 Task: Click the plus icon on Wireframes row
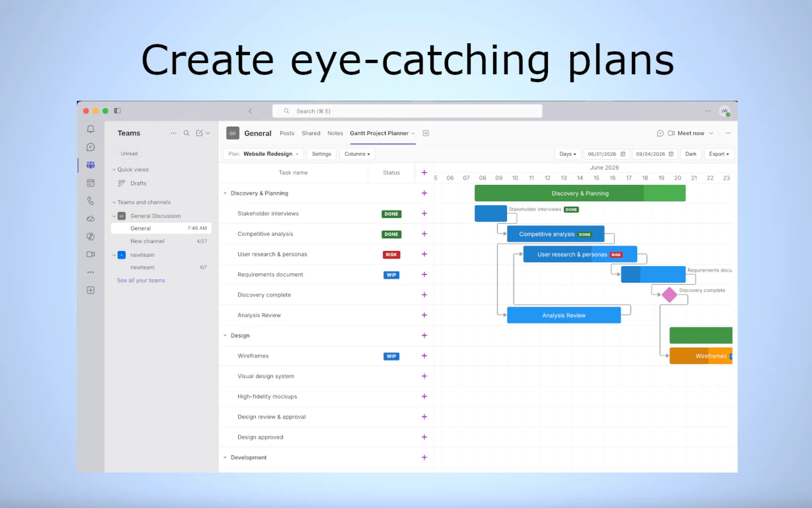(x=424, y=356)
